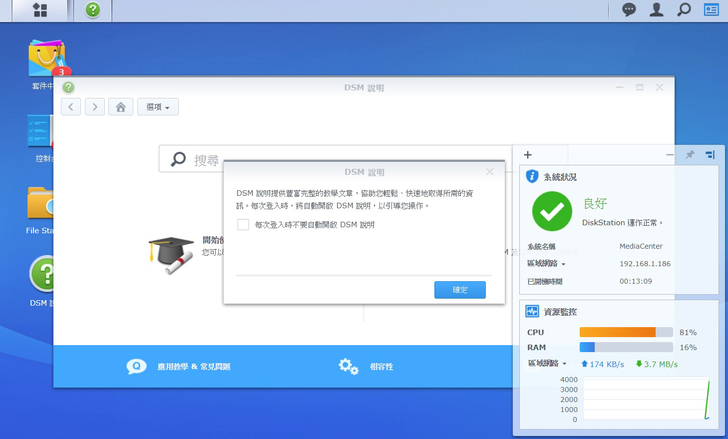Click the RAM usage bar
The height and width of the screenshot is (439, 728).
626,347
